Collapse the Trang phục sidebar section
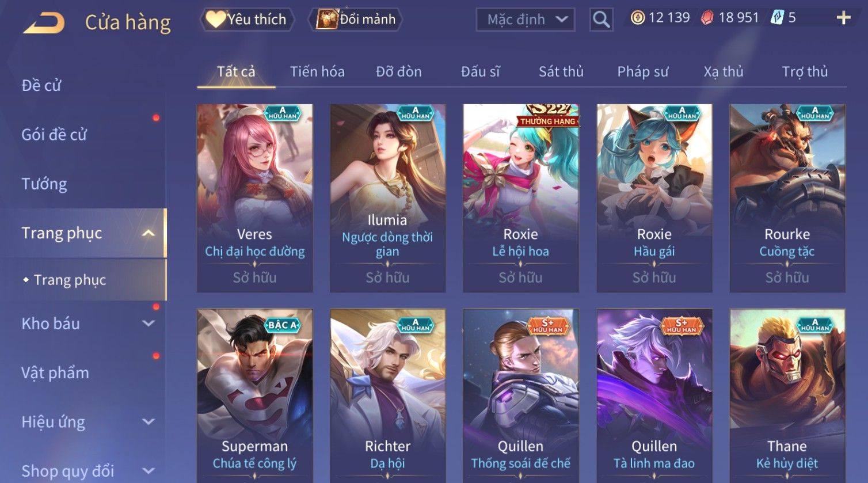The image size is (868, 483). click(x=148, y=233)
